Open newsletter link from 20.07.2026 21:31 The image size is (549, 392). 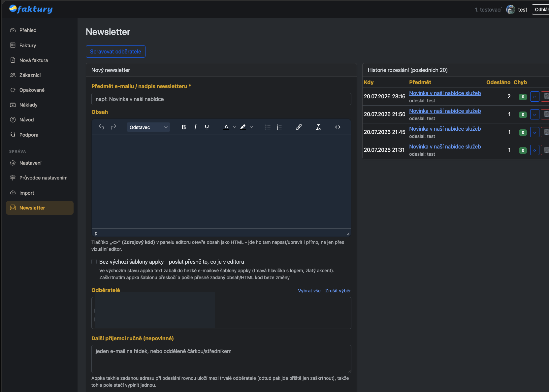tap(445, 147)
